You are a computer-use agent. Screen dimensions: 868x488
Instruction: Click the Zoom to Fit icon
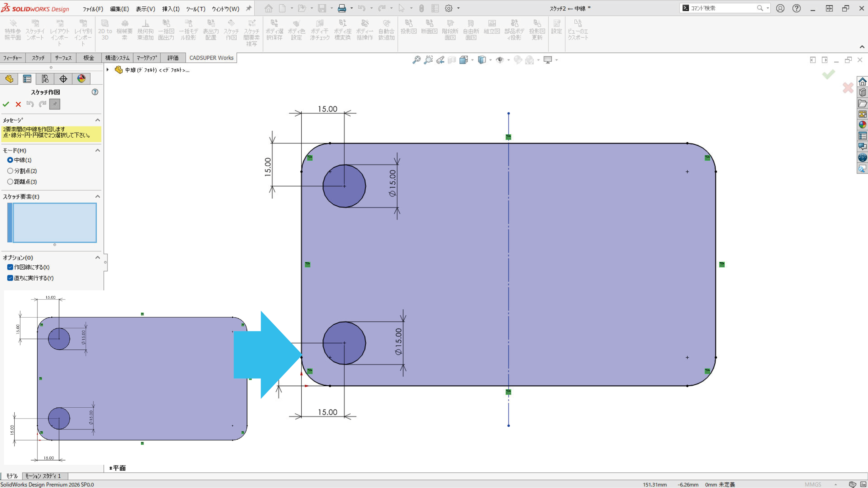(416, 60)
